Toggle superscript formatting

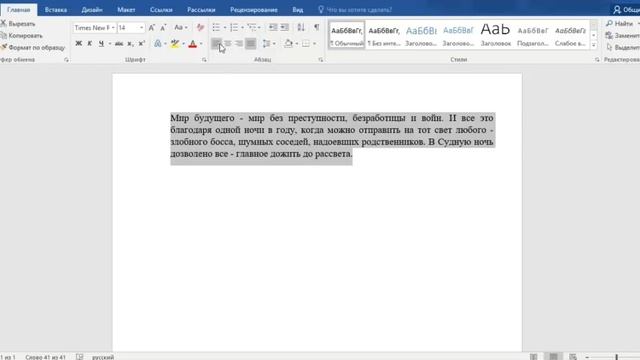pos(141,43)
